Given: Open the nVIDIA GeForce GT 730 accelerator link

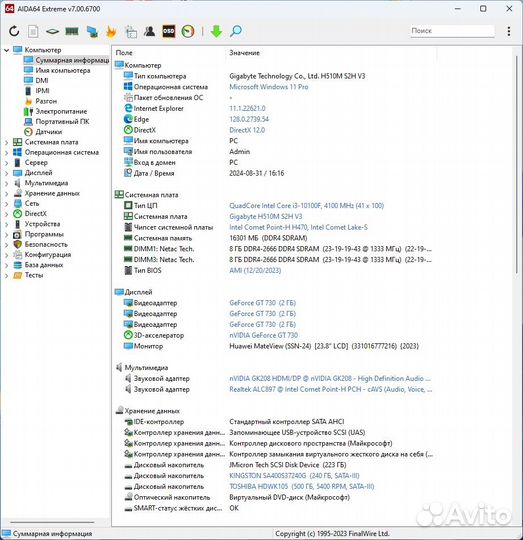Looking at the screenshot, I should click(263, 335).
